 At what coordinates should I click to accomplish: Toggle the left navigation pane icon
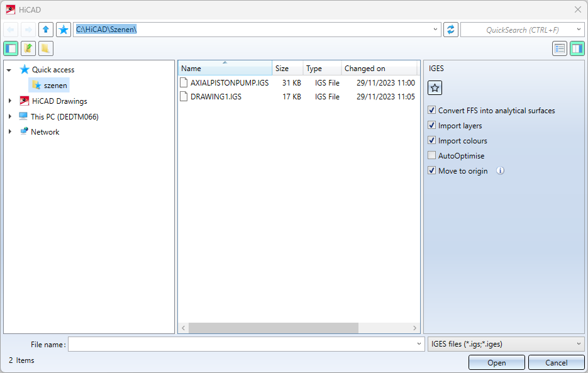(x=11, y=48)
